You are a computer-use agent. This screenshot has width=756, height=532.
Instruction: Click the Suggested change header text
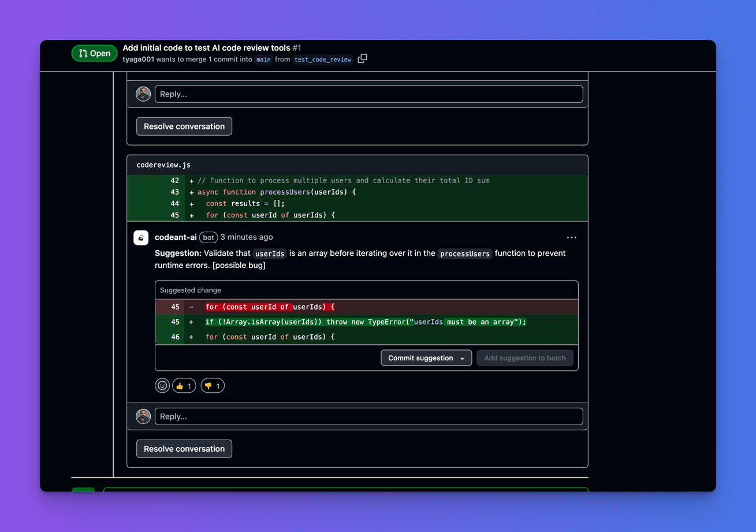191,291
